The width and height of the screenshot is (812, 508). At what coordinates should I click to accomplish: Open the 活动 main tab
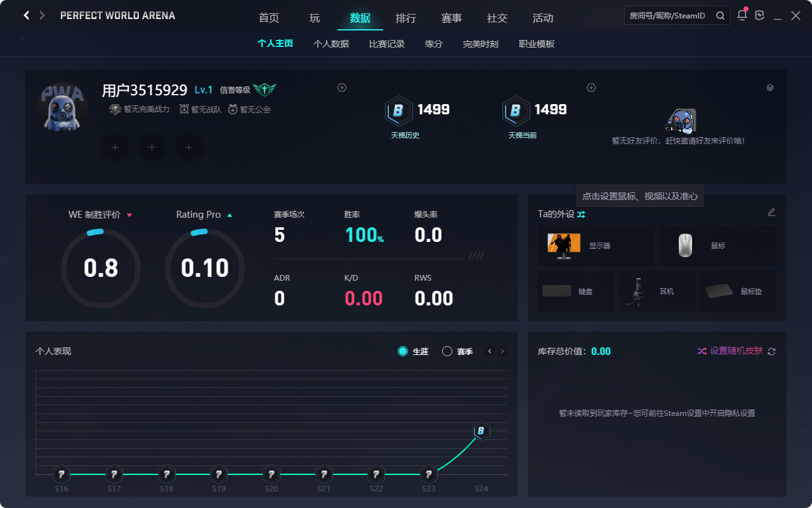pyautogui.click(x=543, y=18)
